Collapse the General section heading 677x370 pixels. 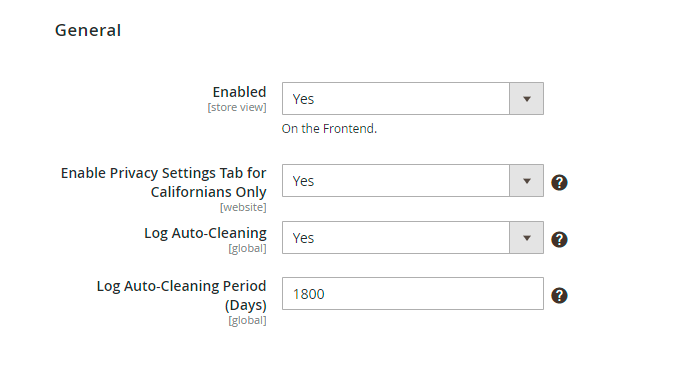[88, 30]
